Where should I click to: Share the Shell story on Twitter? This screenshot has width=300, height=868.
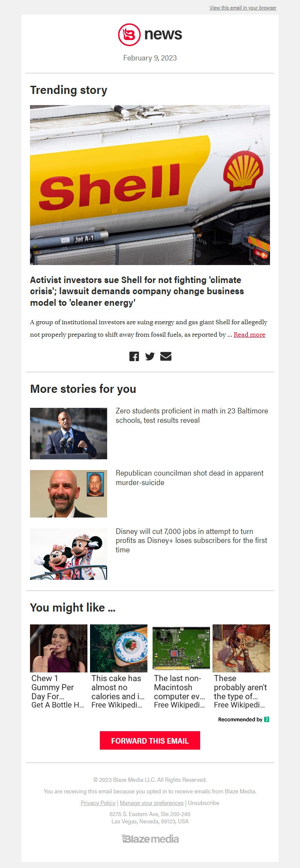150,356
